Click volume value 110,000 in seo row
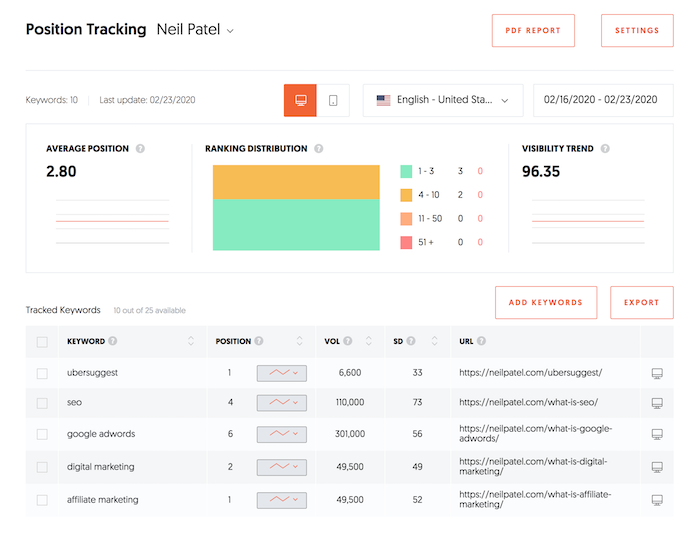700x543 pixels. tap(350, 402)
